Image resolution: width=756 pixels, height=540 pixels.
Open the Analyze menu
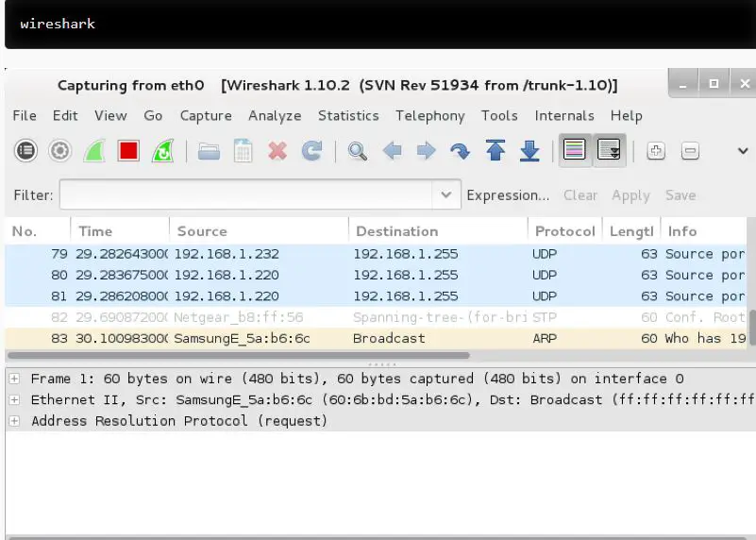pos(275,115)
